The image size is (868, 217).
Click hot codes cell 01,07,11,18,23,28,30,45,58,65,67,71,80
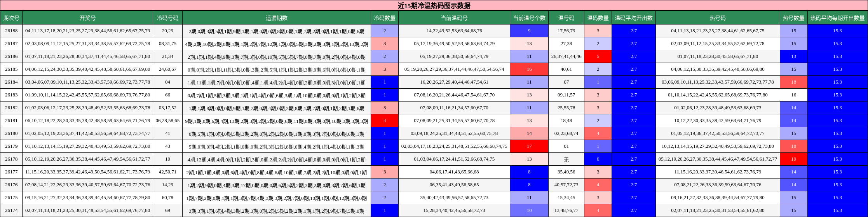[718, 56]
